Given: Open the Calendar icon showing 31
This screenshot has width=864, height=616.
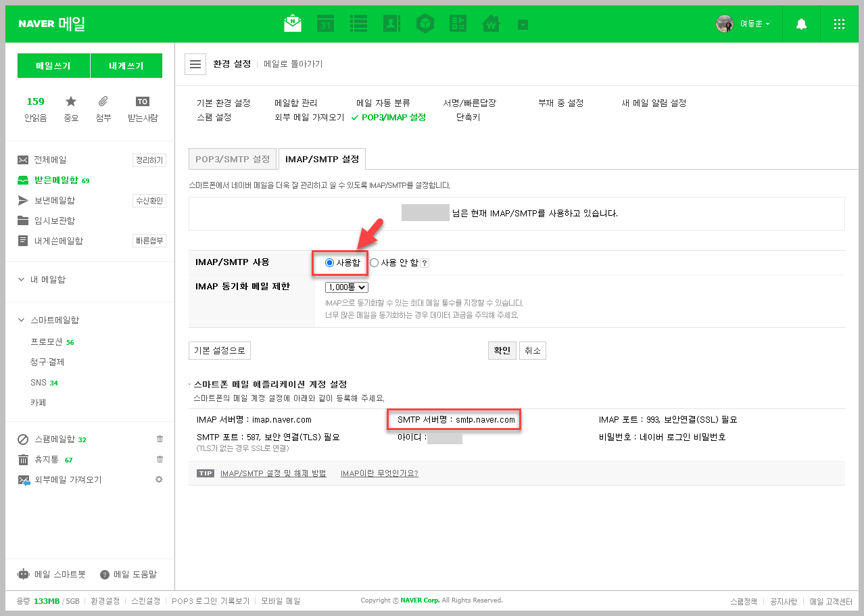Looking at the screenshot, I should (326, 24).
